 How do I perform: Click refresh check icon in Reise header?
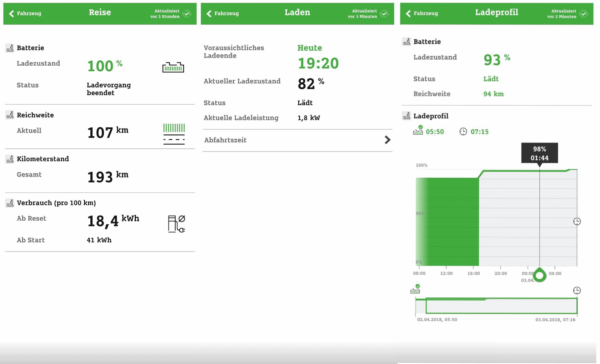[x=187, y=14]
